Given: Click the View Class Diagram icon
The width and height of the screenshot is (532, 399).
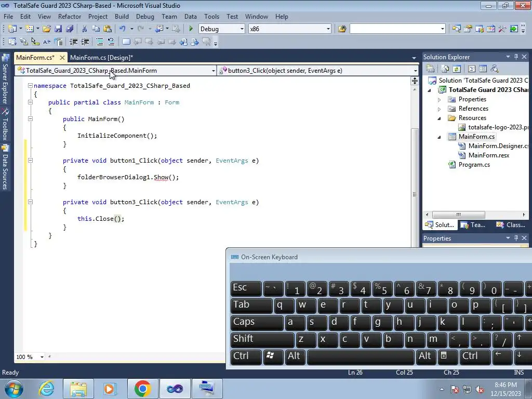Looking at the screenshot, I should tap(495, 69).
